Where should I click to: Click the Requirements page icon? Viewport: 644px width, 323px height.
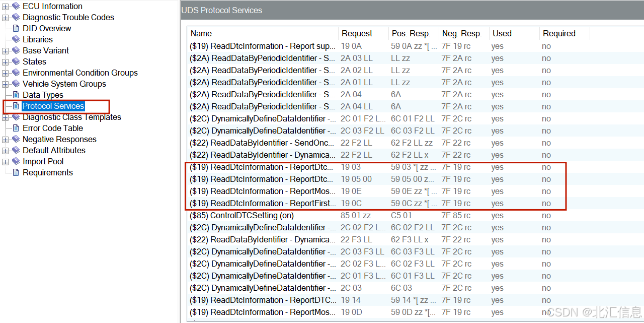pos(16,172)
